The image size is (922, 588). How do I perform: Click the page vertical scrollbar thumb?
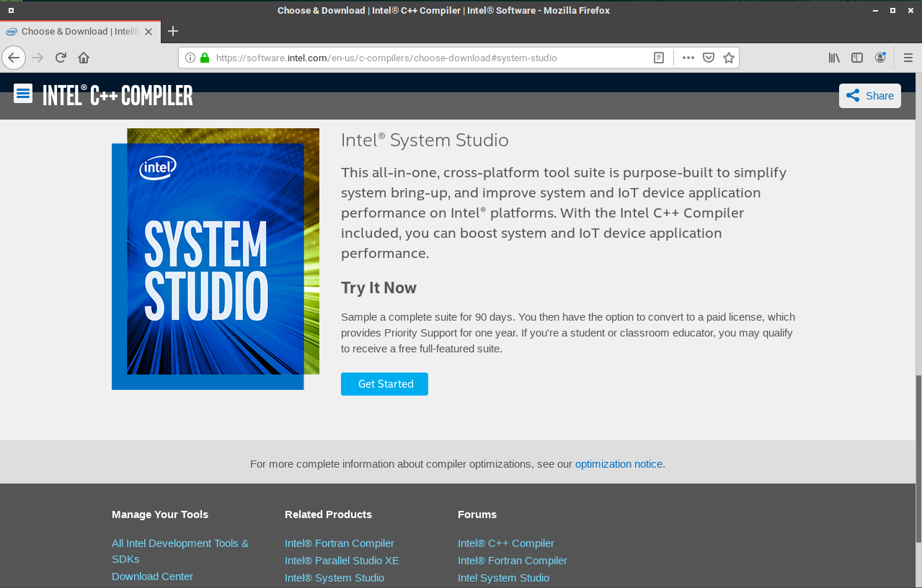(918, 458)
